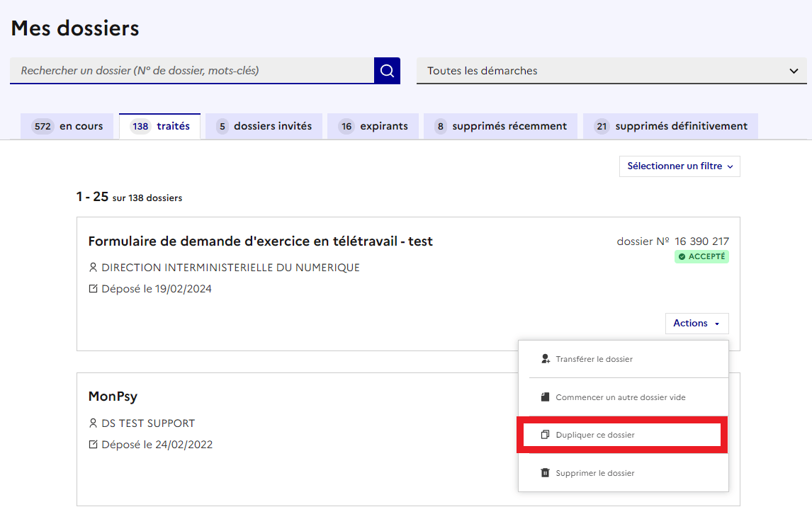The width and height of the screenshot is (812, 519).
Task: Switch to the expirants tab
Action: (374, 127)
